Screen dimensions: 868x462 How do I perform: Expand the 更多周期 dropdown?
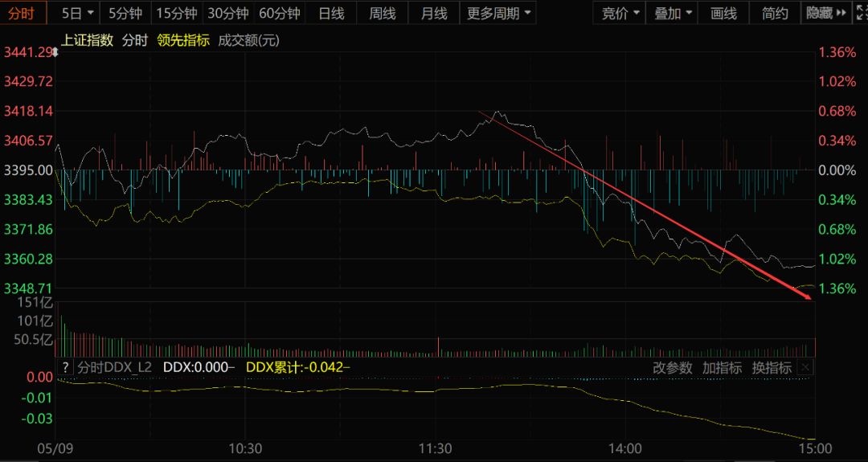pos(497,14)
